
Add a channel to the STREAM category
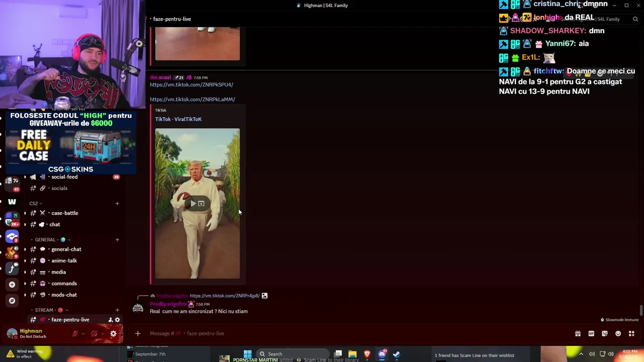pos(117,310)
